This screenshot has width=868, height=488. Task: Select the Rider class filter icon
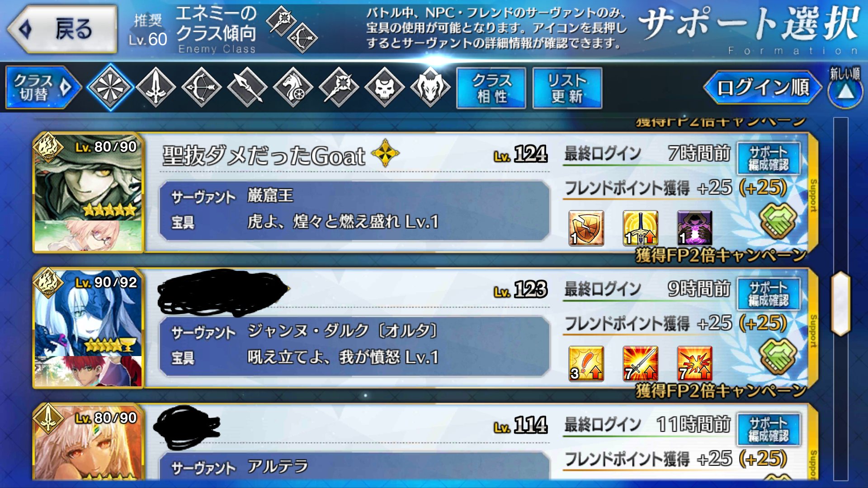coord(293,88)
